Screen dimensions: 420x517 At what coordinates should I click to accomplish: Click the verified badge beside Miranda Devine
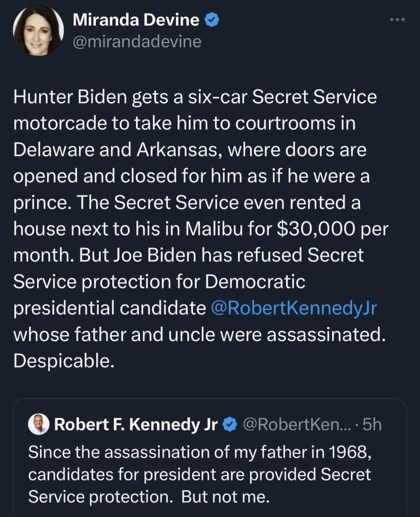coord(212,20)
